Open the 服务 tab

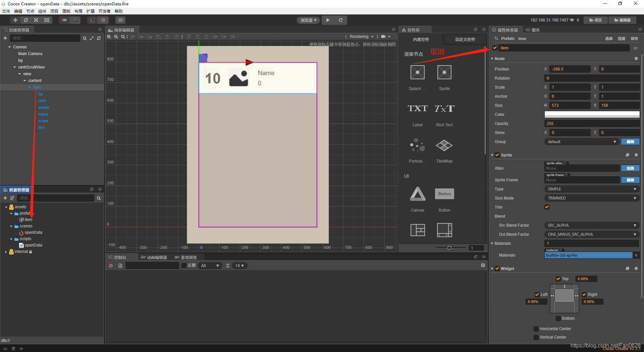(533, 30)
